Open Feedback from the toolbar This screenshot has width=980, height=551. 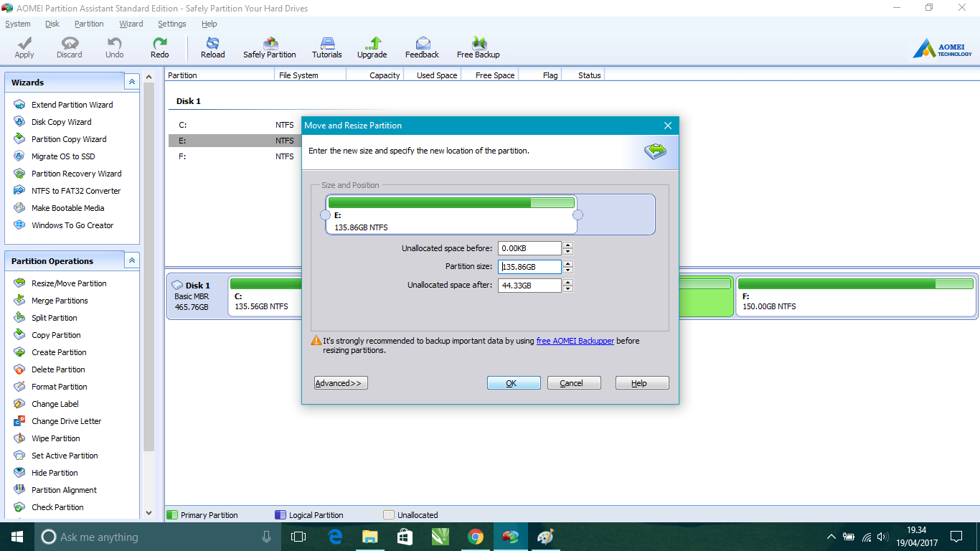[x=422, y=48]
